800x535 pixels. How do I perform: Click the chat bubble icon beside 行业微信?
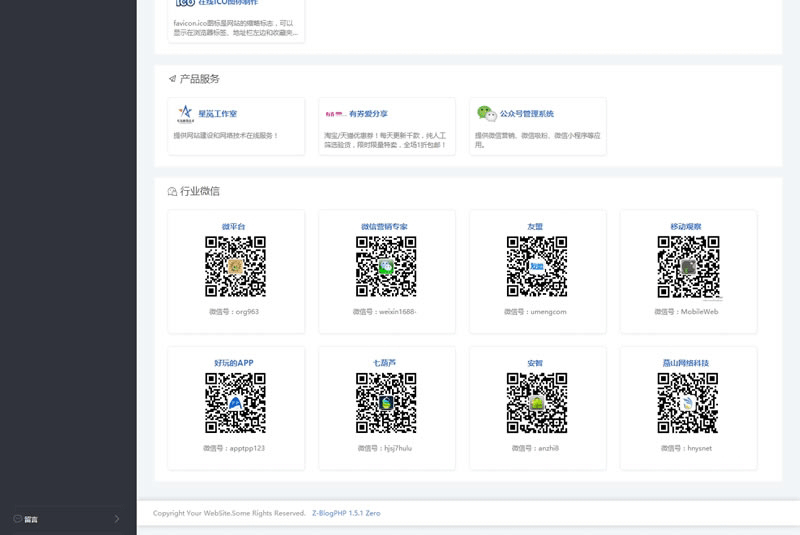coord(172,191)
